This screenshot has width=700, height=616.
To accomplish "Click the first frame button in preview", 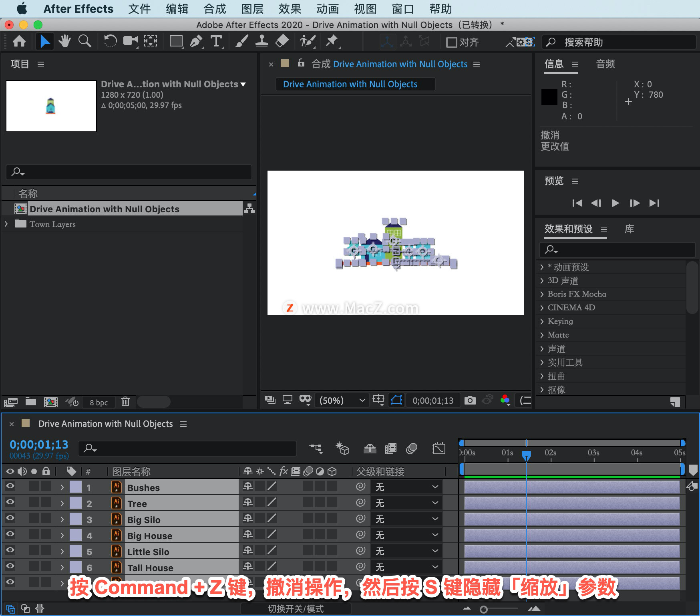I will pyautogui.click(x=577, y=203).
